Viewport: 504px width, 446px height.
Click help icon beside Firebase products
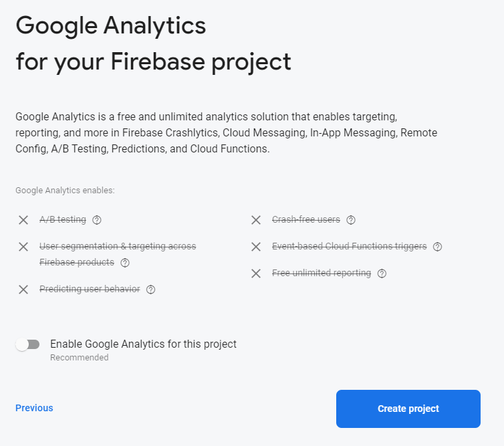(x=125, y=263)
